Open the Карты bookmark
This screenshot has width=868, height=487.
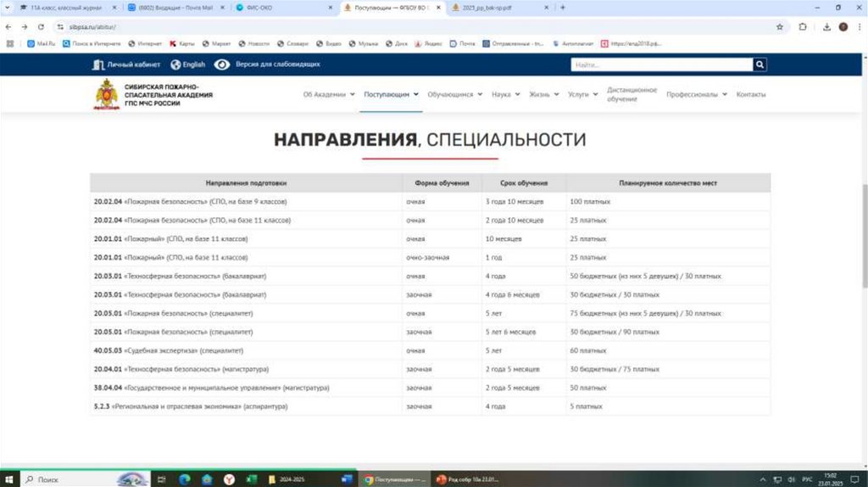pyautogui.click(x=182, y=43)
